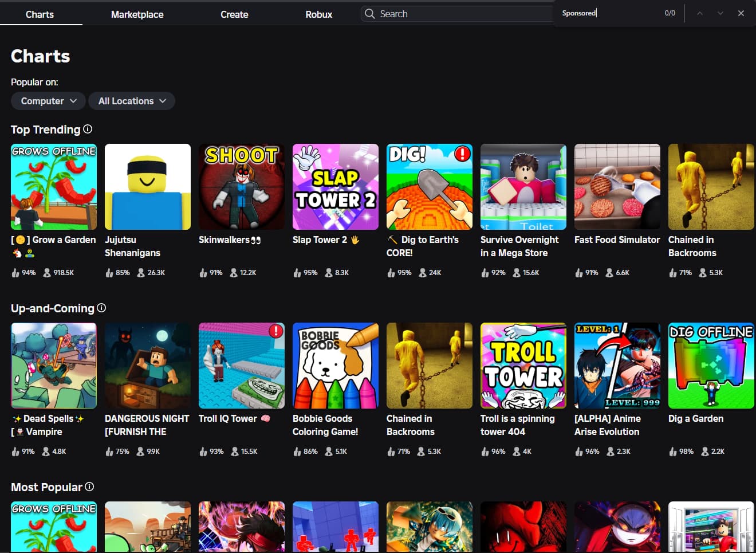This screenshot has height=553, width=756.
Task: Click the 0/0 find results counter
Action: [670, 13]
